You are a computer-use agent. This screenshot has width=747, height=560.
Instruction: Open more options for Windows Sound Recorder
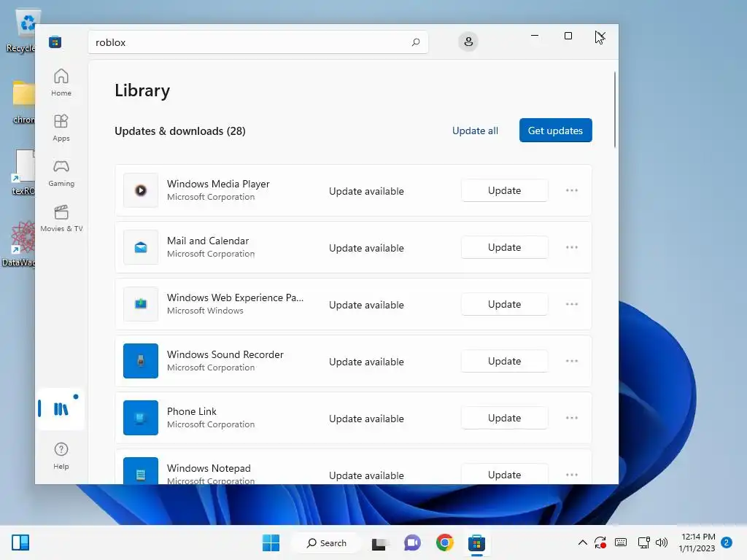[572, 361]
